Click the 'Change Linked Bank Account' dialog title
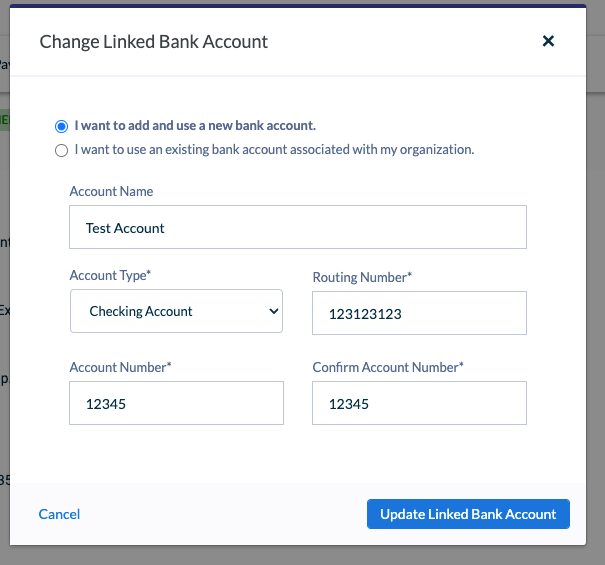Screen dimensions: 605x565 click(x=154, y=42)
